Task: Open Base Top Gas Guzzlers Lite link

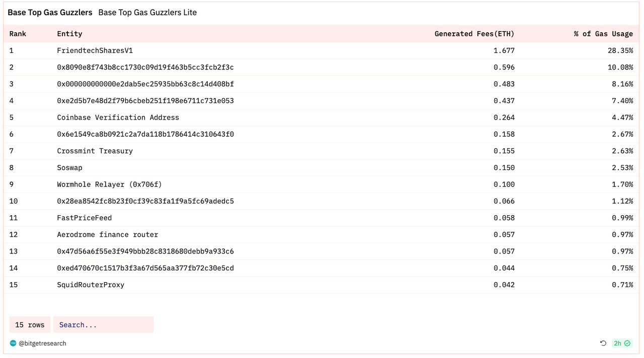Action: click(147, 13)
